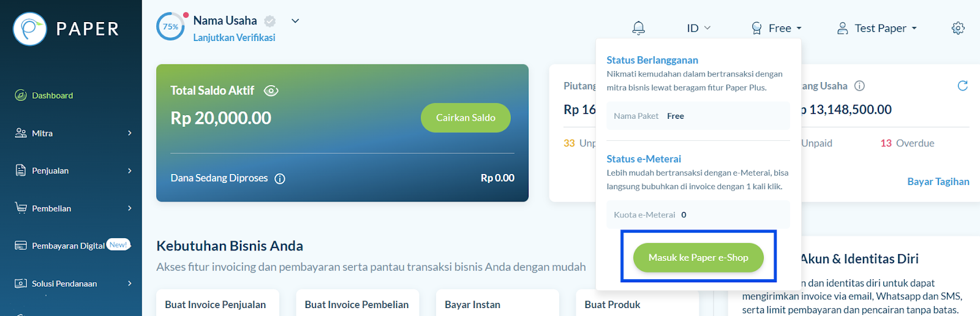Expand the ID language dropdown
This screenshot has width=980, height=316.
click(x=698, y=28)
